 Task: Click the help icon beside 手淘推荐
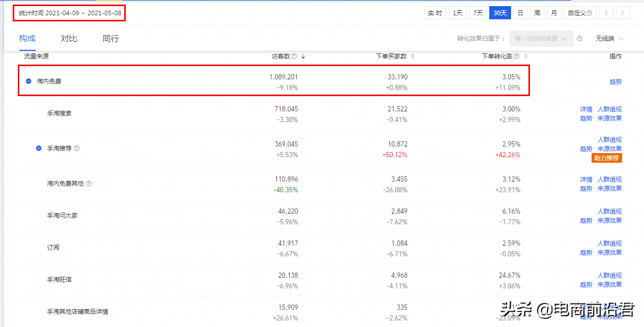click(x=77, y=148)
